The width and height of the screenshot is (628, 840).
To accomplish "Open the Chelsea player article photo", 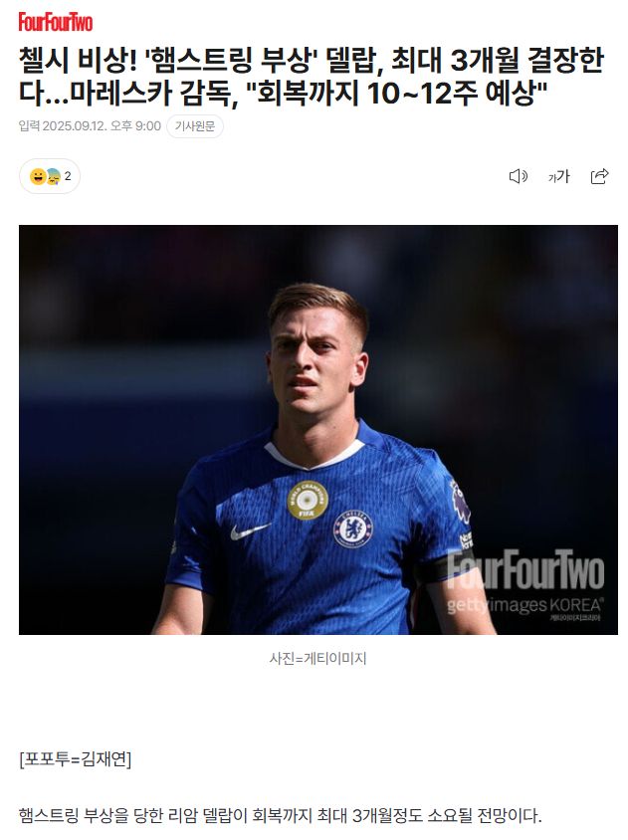I will coord(318,430).
